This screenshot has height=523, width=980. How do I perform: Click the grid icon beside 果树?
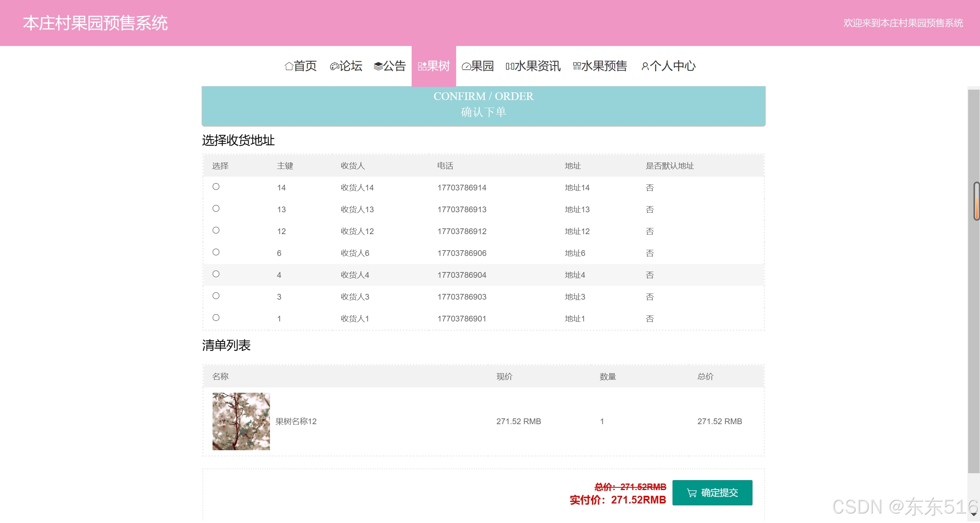pos(422,67)
